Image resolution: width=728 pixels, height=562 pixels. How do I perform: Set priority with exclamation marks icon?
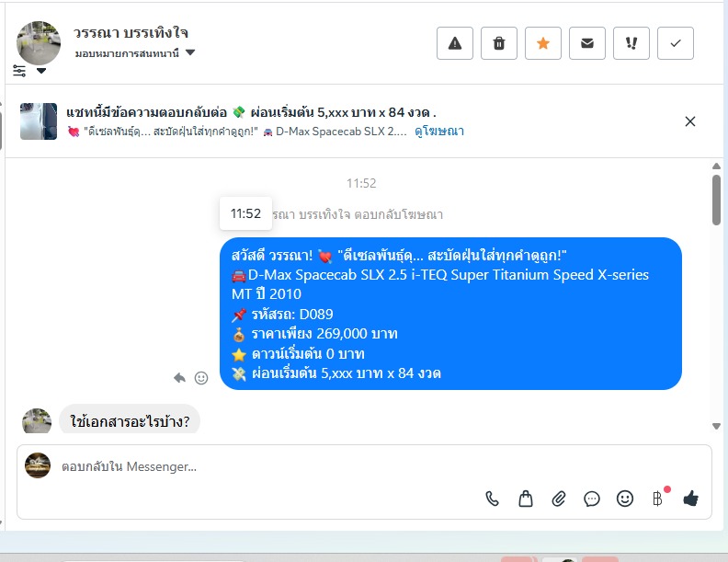(x=631, y=43)
